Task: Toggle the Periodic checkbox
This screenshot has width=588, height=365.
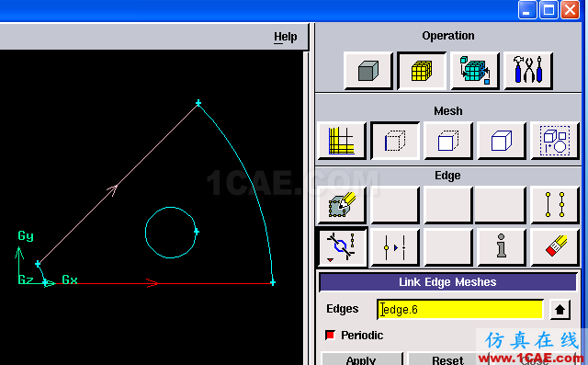Action: pos(330,335)
